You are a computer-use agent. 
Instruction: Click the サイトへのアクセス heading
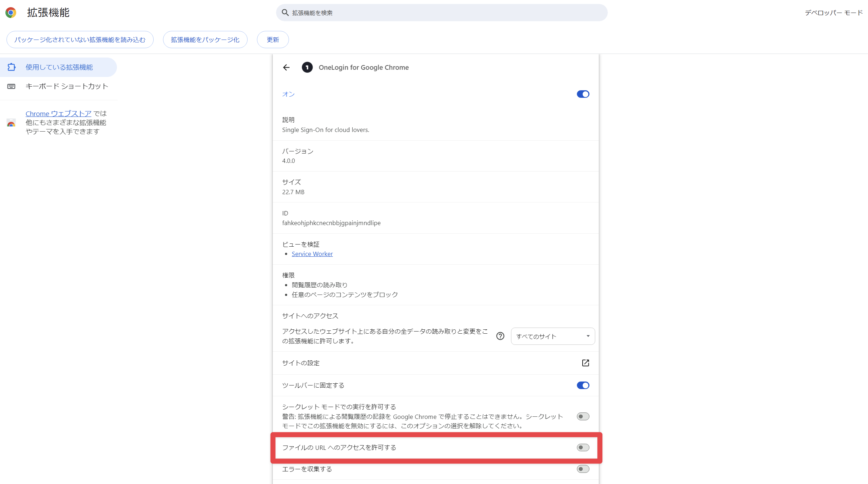coord(310,316)
